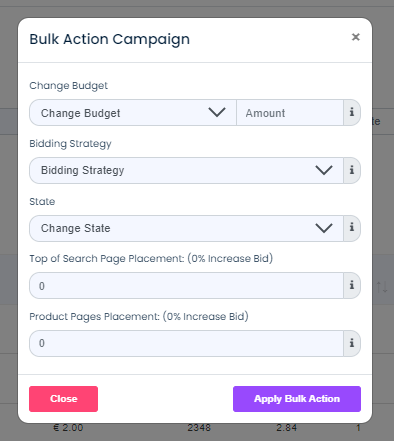Screen dimensions: 394x441
Task: Click the chevron arrow in Change Budget select
Action: click(x=217, y=112)
